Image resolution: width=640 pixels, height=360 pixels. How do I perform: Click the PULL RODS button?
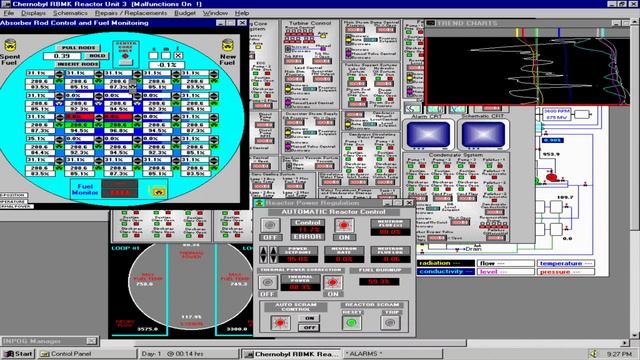[x=78, y=48]
